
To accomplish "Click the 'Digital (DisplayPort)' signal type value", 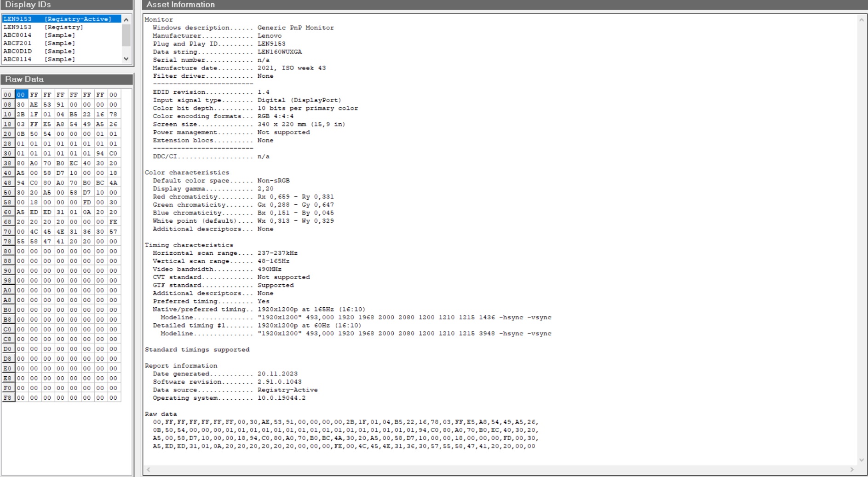I will pyautogui.click(x=299, y=100).
